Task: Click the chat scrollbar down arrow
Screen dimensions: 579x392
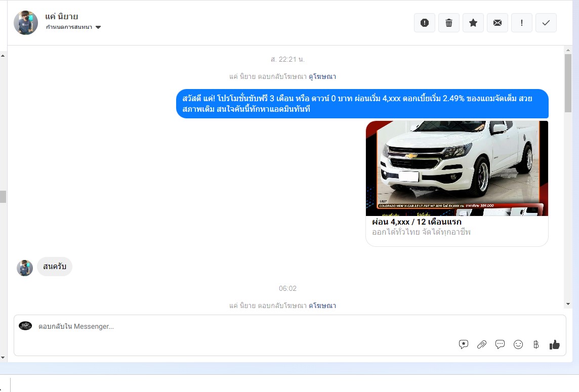Action: pos(568,304)
